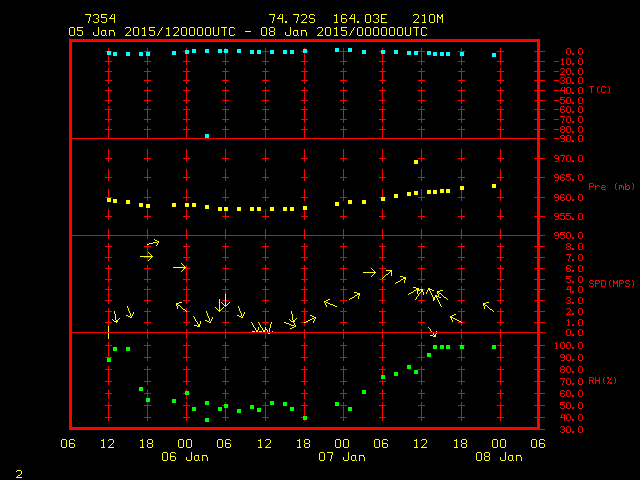Click the 960.0 pressure axis value
The image size is (640, 480).
tap(569, 198)
